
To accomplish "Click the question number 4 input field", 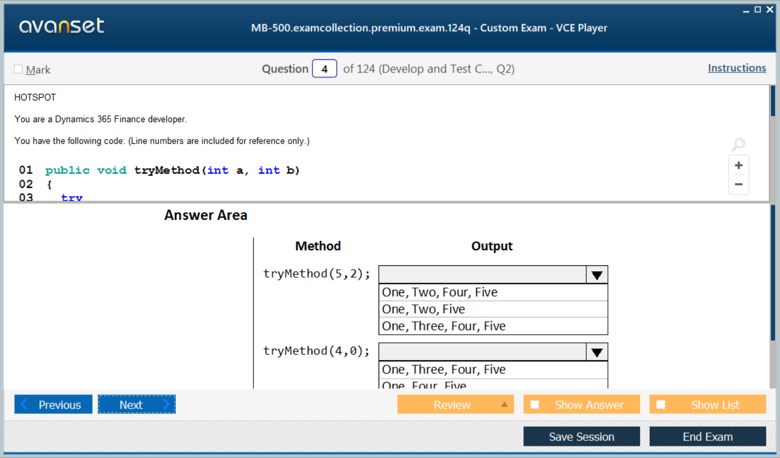I will tap(324, 69).
